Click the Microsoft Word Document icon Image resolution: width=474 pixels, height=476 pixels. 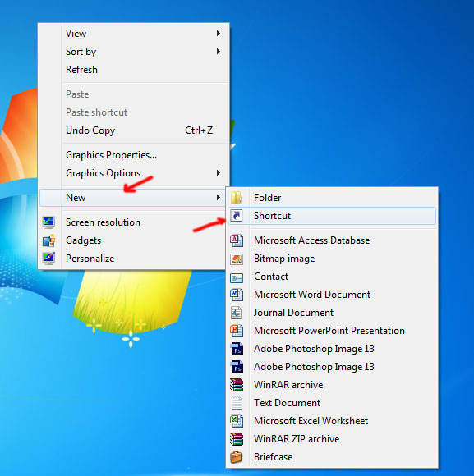tap(237, 295)
